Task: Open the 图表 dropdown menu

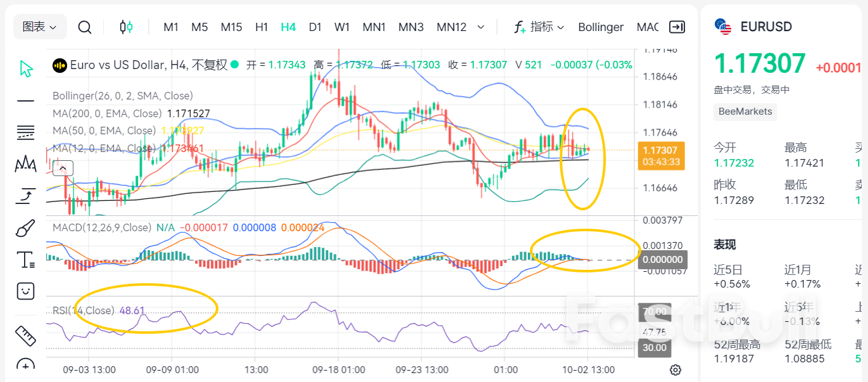Action: [40, 27]
